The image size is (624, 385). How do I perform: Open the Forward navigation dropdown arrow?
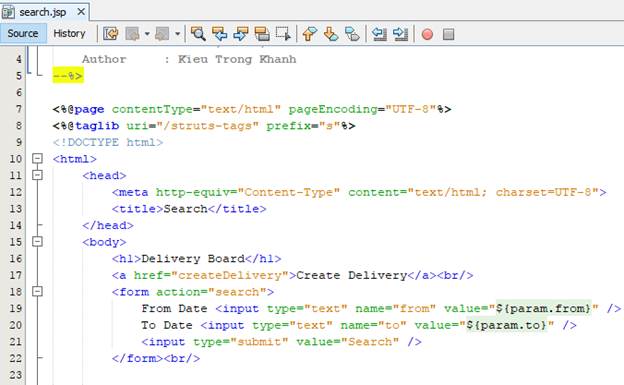coord(177,34)
